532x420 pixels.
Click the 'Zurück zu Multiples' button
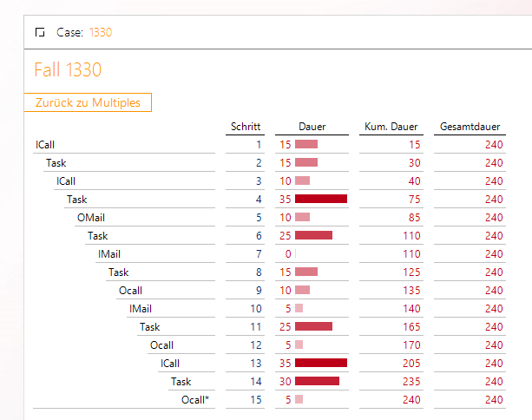coord(88,102)
